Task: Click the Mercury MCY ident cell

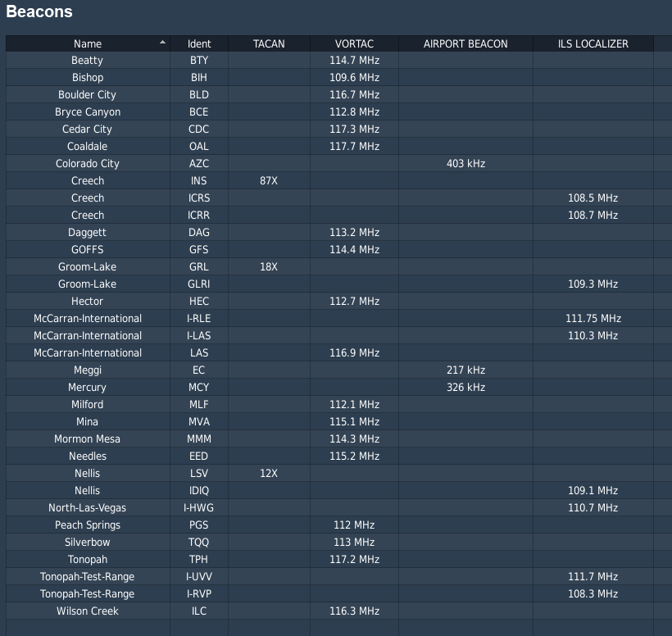Action: pos(199,388)
